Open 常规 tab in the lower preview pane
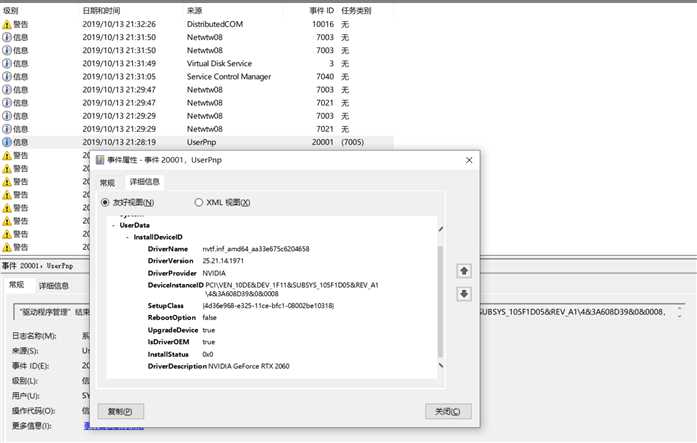 click(x=16, y=285)
